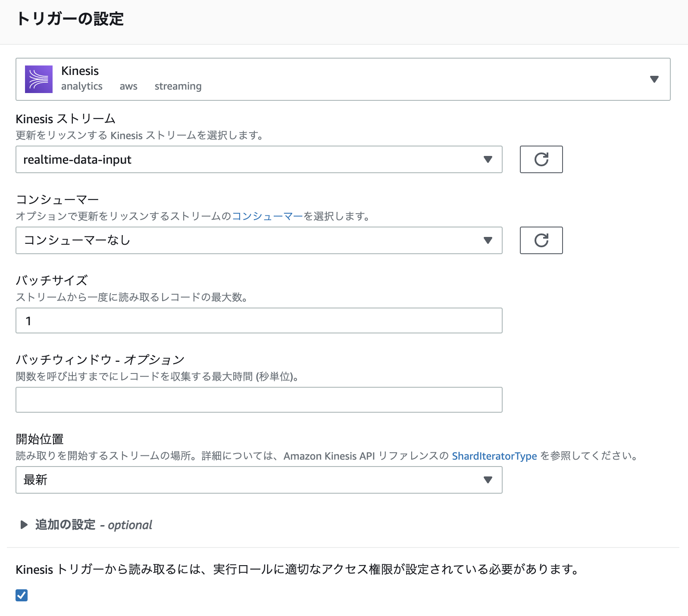
Task: Open the コンシューマー help link
Action: coord(268,216)
